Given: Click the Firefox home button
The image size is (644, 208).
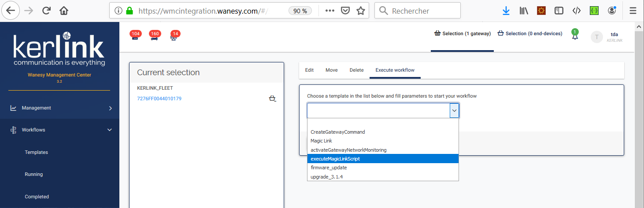Looking at the screenshot, I should click(64, 11).
